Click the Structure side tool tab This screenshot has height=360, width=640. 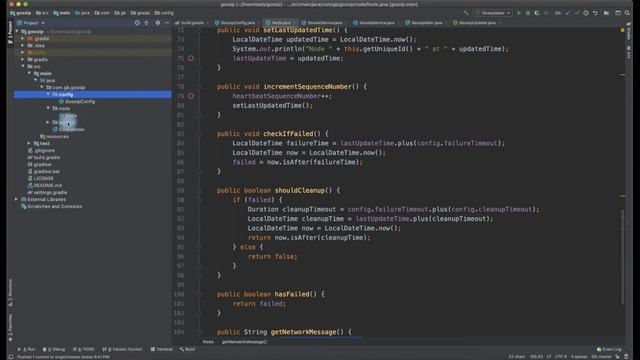coord(10,293)
